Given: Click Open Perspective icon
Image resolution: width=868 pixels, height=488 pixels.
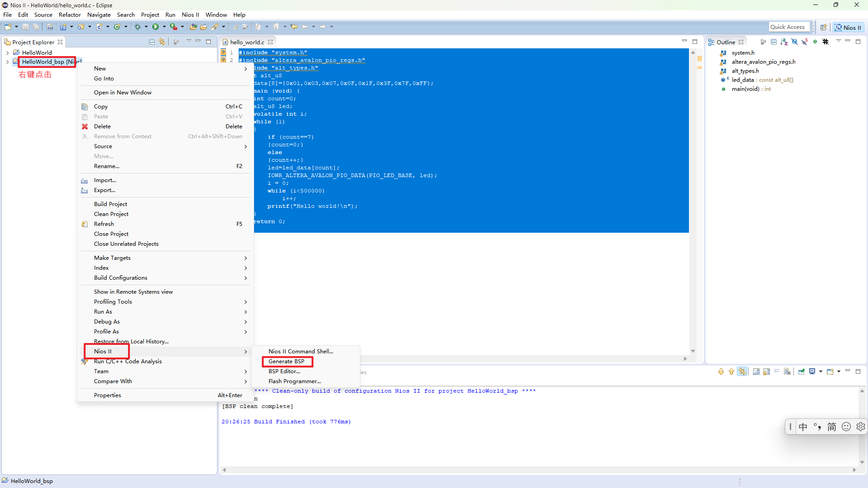Looking at the screenshot, I should click(x=823, y=28).
